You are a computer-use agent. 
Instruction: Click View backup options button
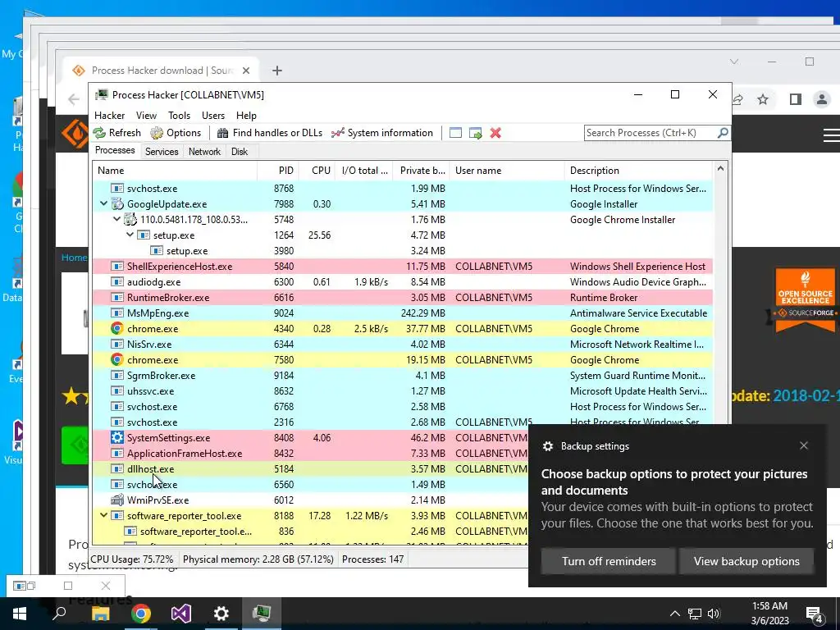click(746, 561)
